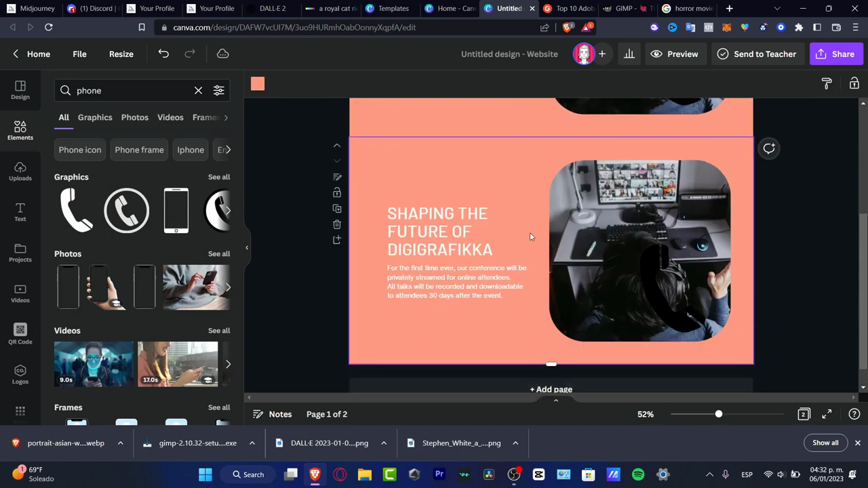Open the Logos panel
This screenshot has width=868, height=488.
(x=20, y=375)
